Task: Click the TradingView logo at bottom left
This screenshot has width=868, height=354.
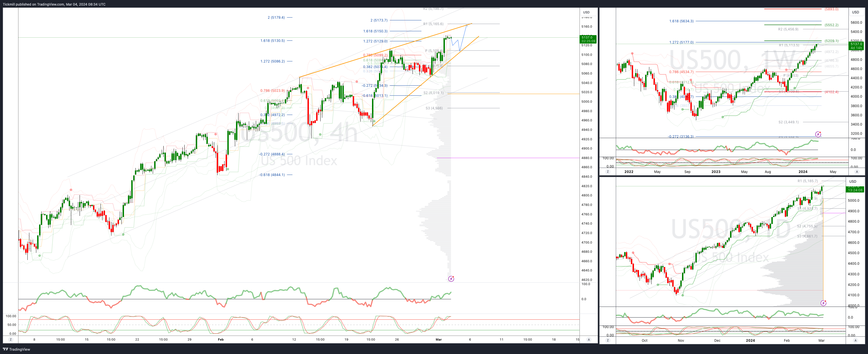Action: pyautogui.click(x=16, y=349)
